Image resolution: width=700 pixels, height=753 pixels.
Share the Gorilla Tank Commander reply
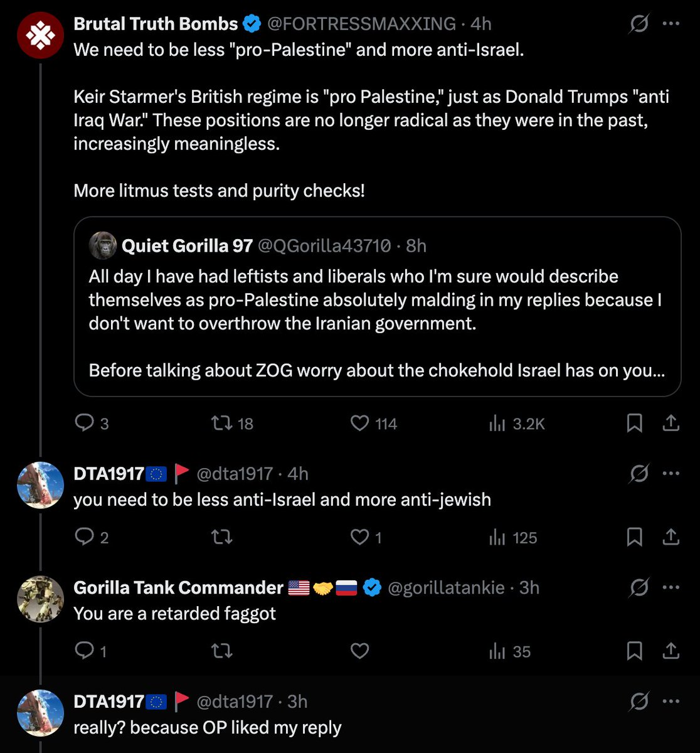(671, 652)
